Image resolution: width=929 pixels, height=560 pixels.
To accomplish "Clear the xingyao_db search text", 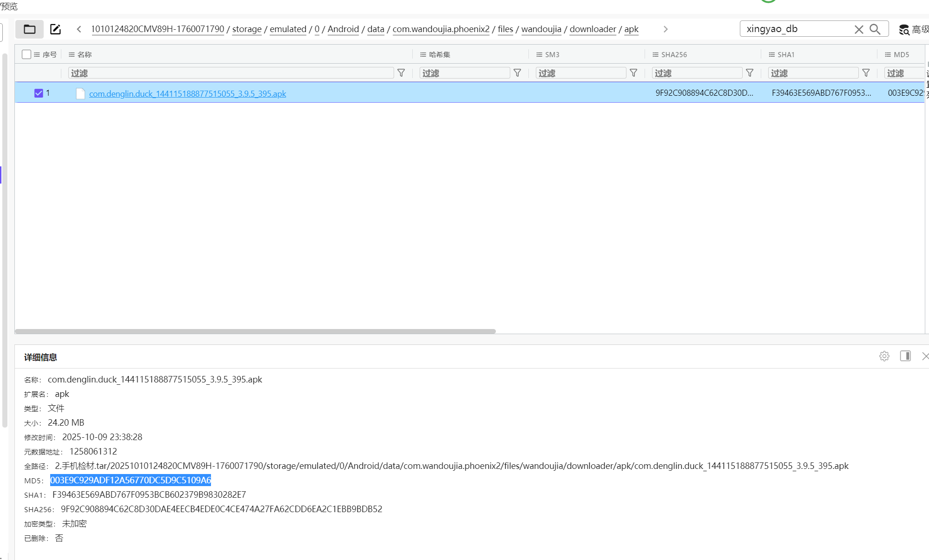I will point(858,29).
